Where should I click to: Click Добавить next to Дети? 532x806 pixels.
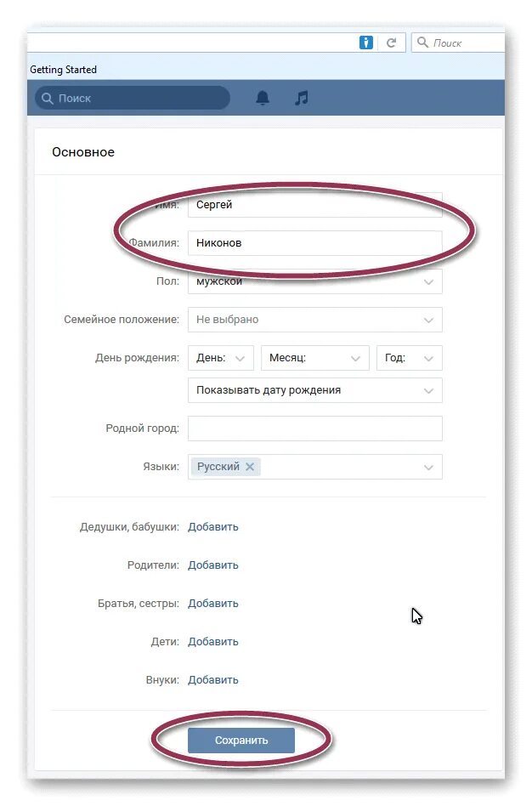(x=213, y=642)
